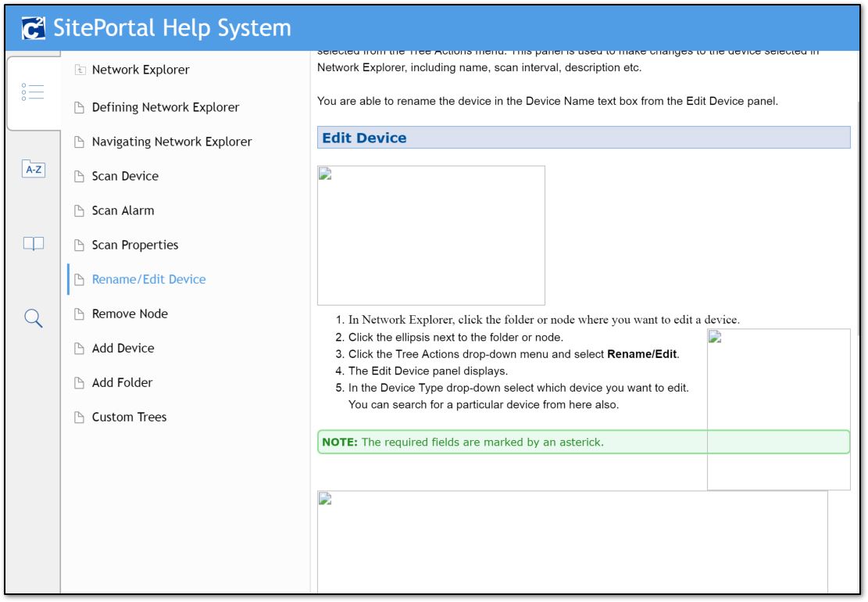868x602 pixels.
Task: Open the search magnifier sidebar tab
Action: tap(34, 318)
